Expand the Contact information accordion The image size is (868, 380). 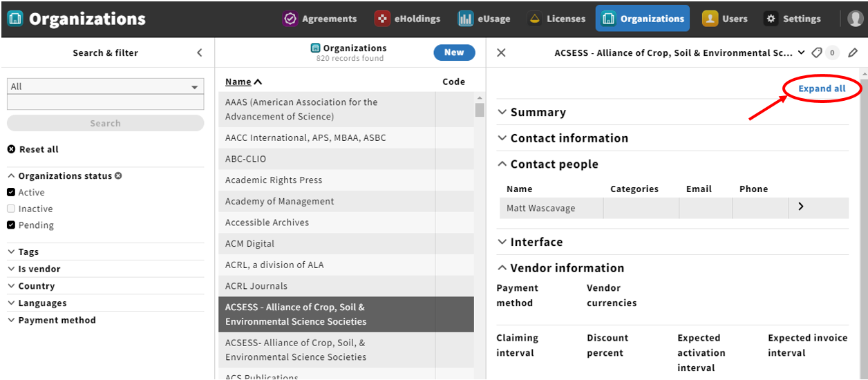(563, 138)
